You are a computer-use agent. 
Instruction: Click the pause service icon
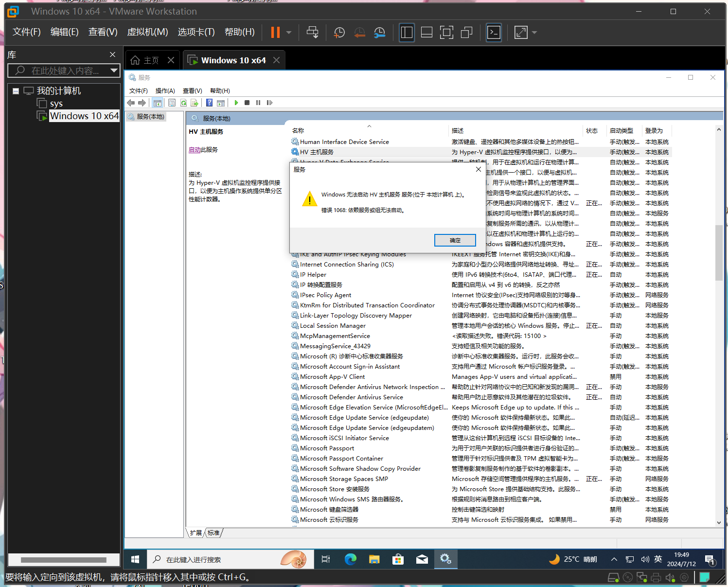click(x=258, y=103)
